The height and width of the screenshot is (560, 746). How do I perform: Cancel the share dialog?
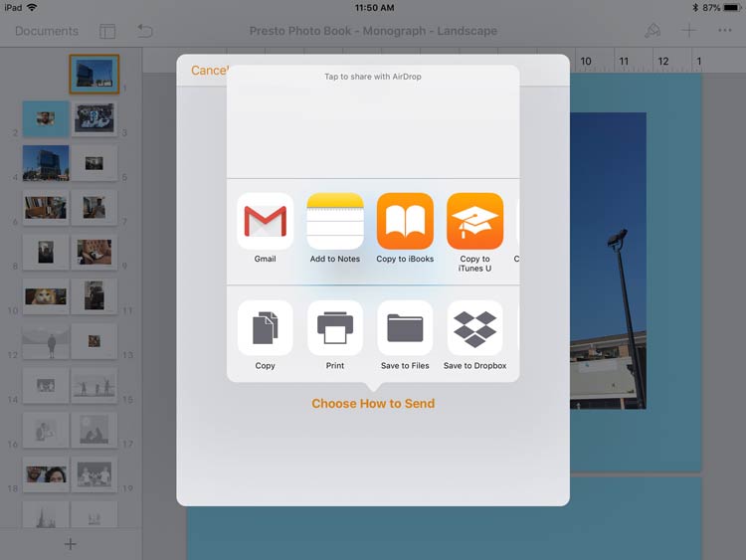point(209,71)
